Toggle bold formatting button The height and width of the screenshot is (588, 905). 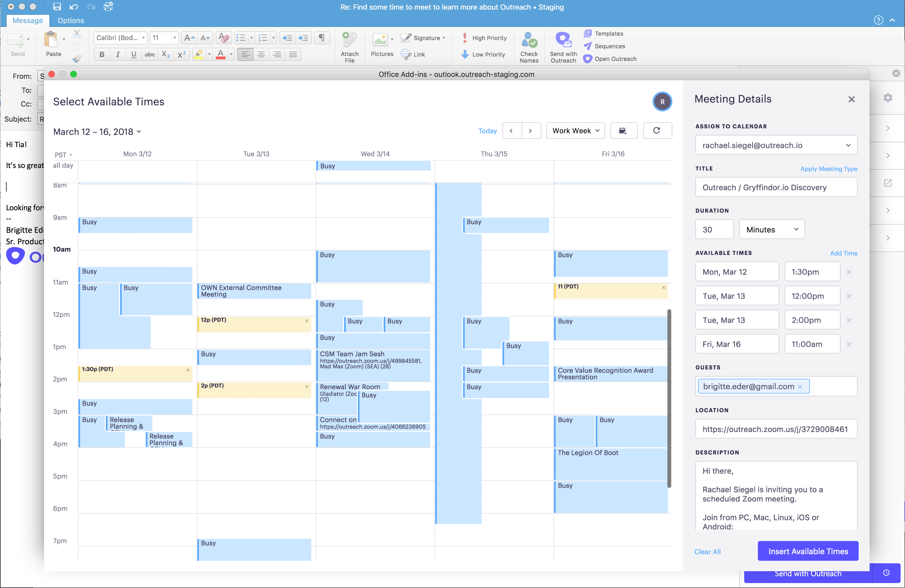click(102, 54)
